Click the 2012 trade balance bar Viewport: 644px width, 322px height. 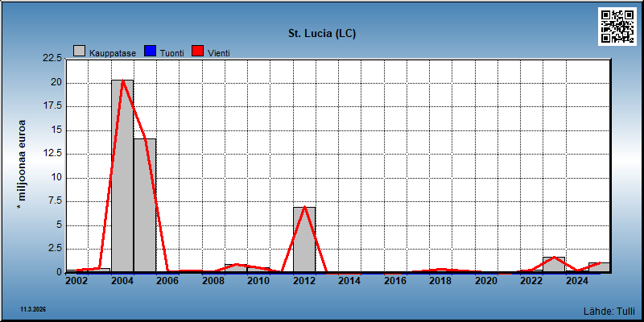pyautogui.click(x=304, y=239)
